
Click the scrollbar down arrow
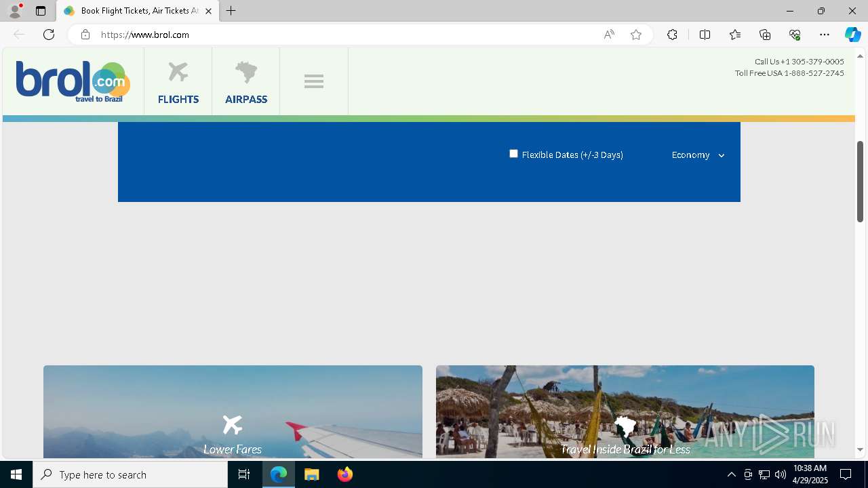pyautogui.click(x=860, y=449)
